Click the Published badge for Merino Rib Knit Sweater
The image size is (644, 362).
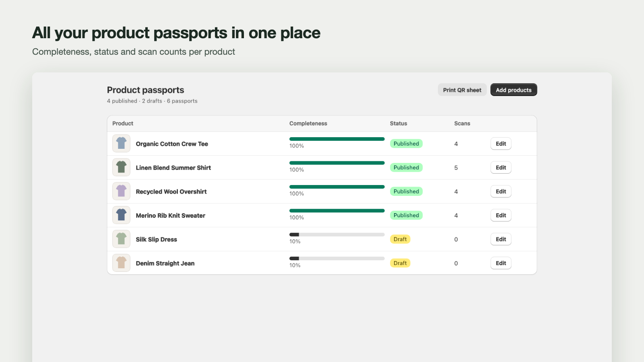click(406, 215)
